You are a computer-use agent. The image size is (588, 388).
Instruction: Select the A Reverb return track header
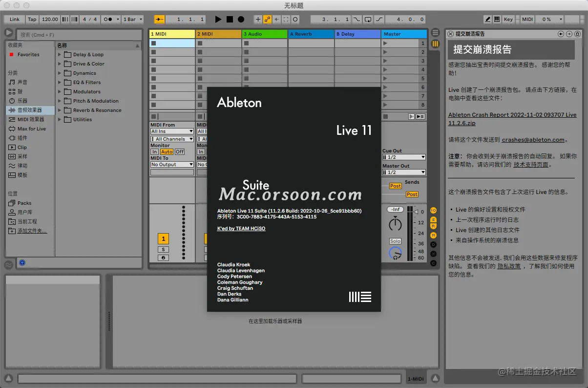[311, 34]
